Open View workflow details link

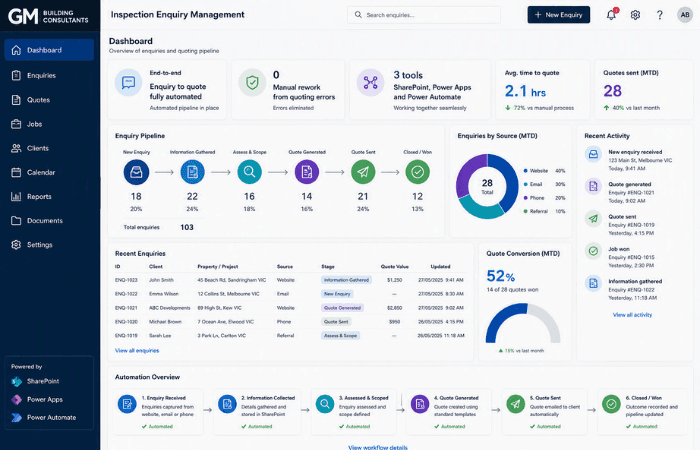pos(378,447)
